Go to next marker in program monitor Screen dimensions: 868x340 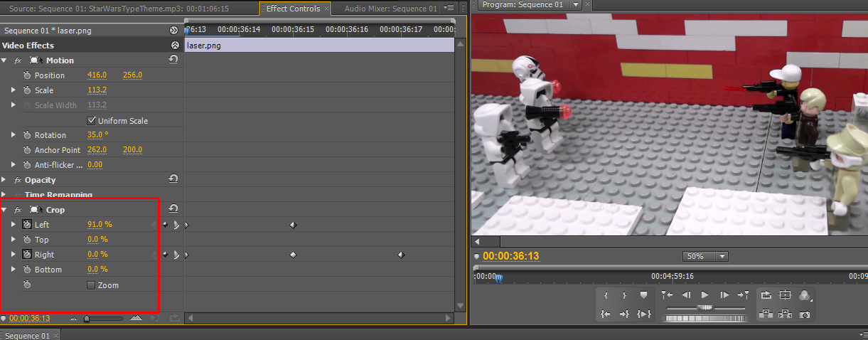click(x=744, y=294)
